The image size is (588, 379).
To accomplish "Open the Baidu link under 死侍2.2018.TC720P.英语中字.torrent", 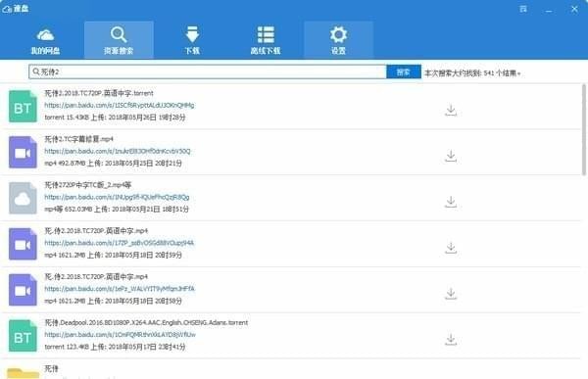I will point(120,106).
